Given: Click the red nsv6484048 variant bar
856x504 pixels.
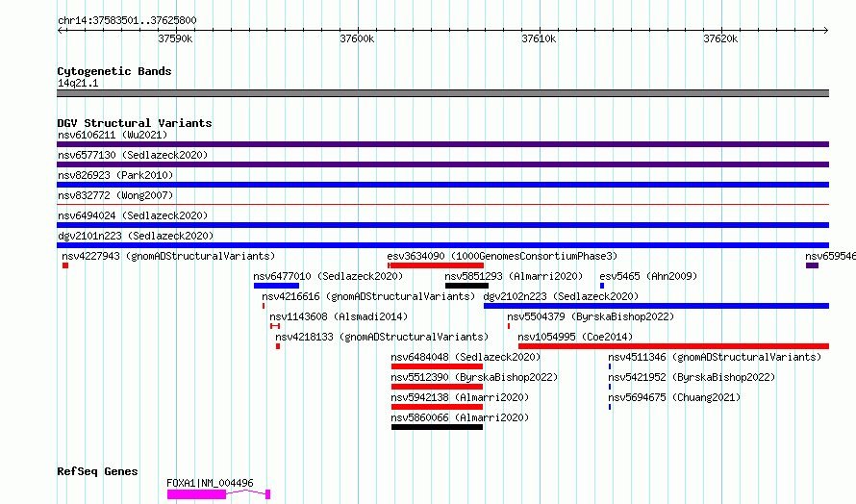Looking at the screenshot, I should (x=438, y=366).
